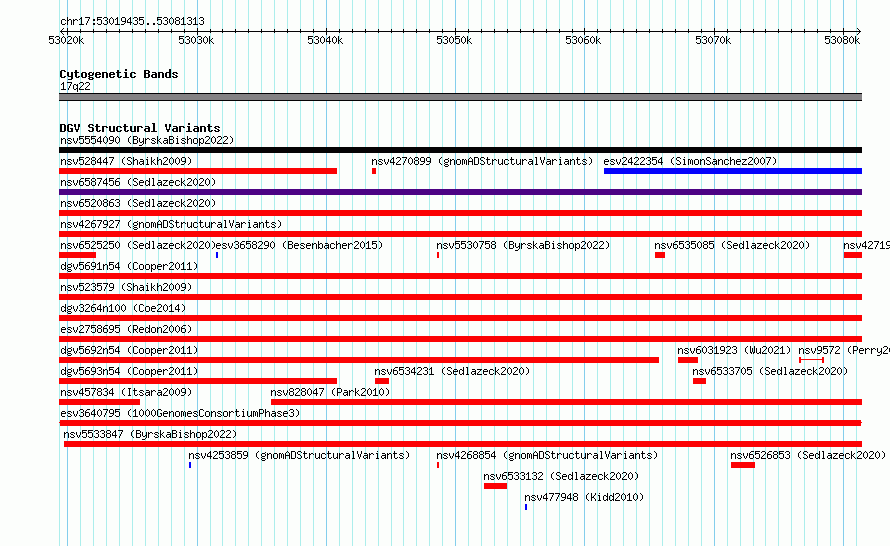Open nsv4253859 (gnomADStructuralVariants) label
The height and width of the screenshot is (546, 890).
(x=299, y=455)
